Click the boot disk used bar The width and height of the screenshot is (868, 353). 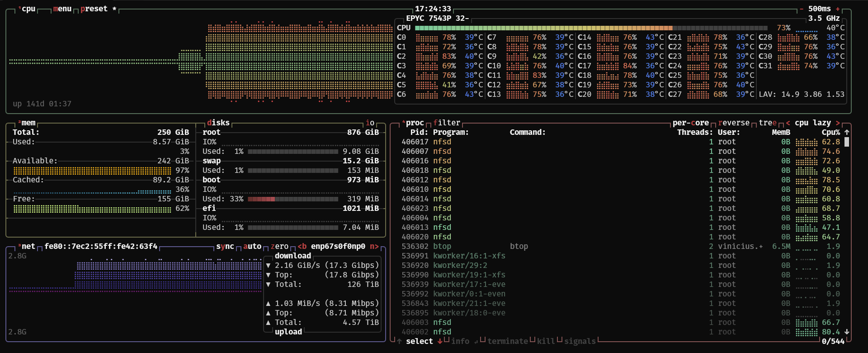pos(293,199)
